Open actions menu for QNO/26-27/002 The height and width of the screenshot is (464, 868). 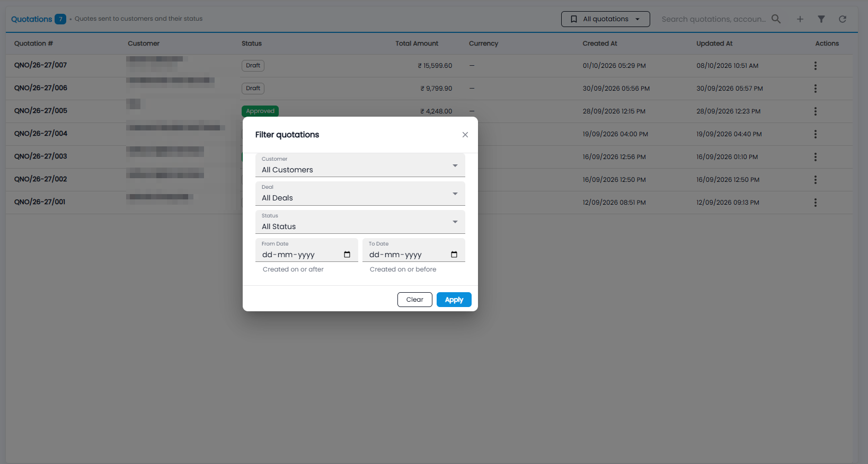point(816,180)
